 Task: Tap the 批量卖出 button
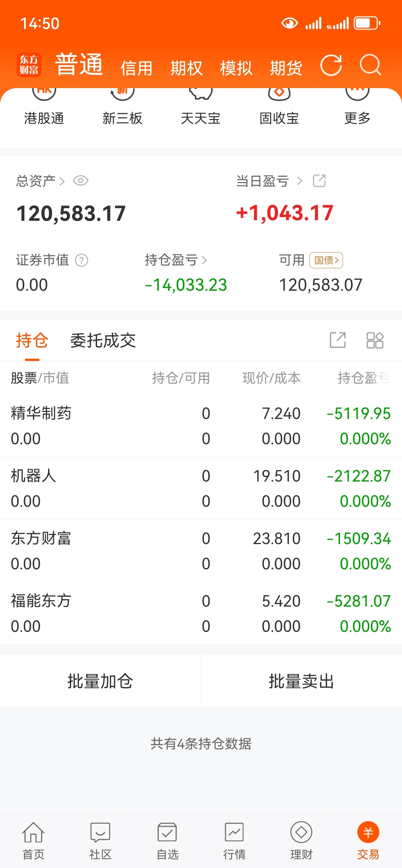301,681
